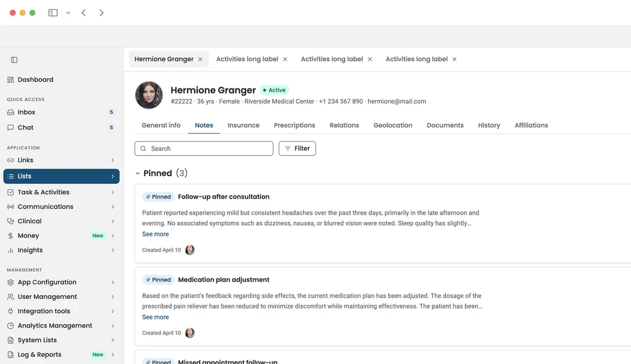Click the Pinned badge on Follow-up after consultation
The width and height of the screenshot is (631, 364).
coord(158,197)
